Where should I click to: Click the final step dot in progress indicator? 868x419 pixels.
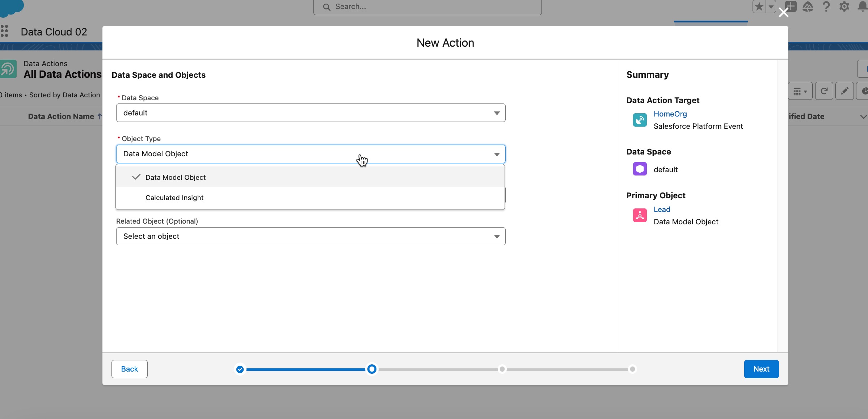(632, 369)
